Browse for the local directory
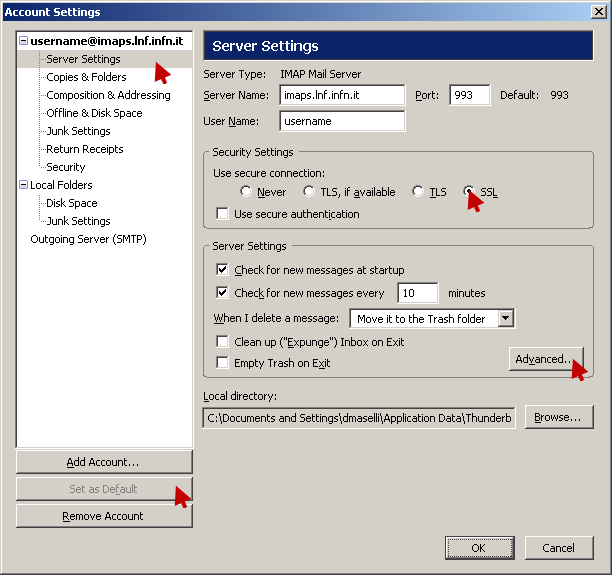This screenshot has height=575, width=612. point(559,417)
